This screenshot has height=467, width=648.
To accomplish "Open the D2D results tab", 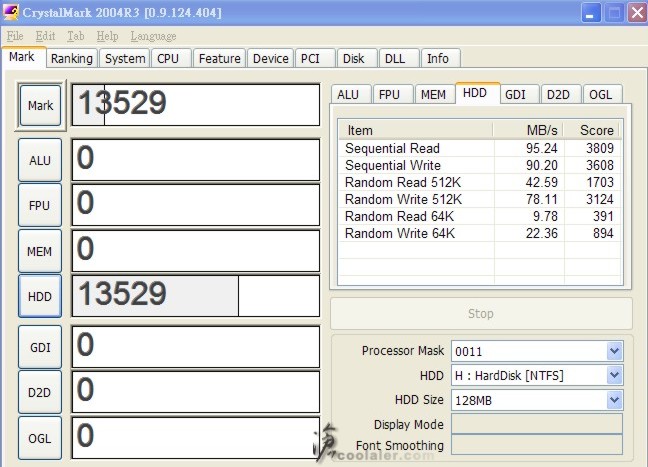I will point(561,94).
